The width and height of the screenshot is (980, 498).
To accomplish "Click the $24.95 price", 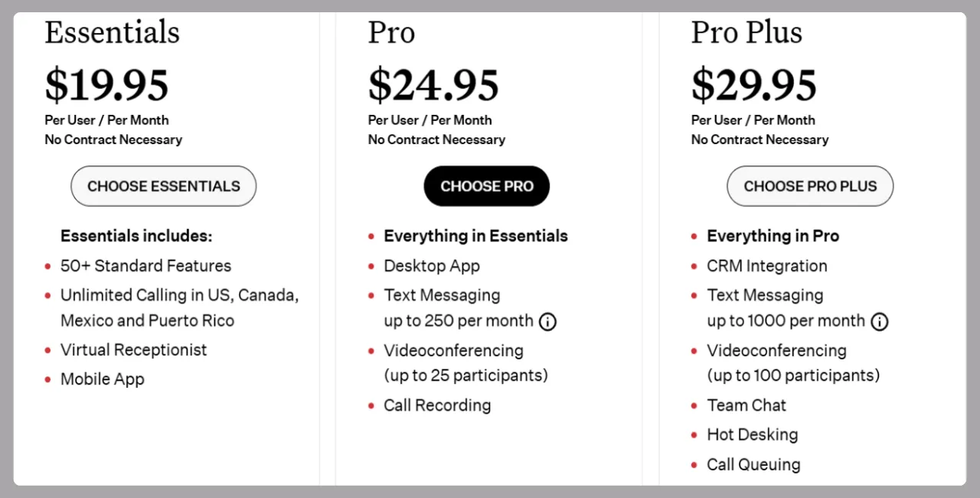I will 433,85.
